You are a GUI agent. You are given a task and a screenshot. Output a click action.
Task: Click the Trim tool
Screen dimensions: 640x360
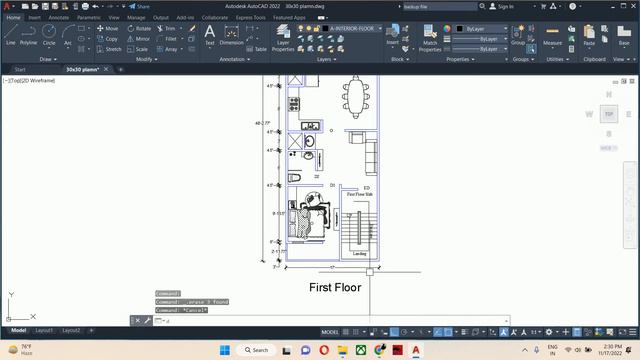click(166, 29)
